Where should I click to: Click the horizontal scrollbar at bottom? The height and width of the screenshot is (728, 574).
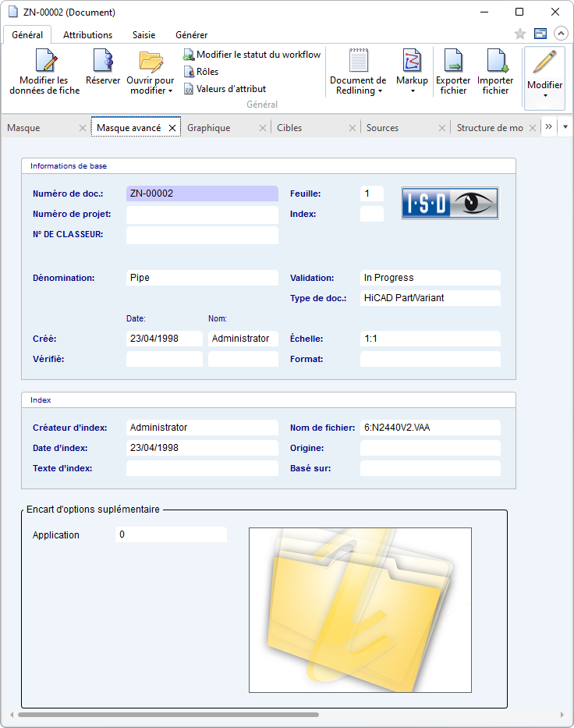[168, 714]
